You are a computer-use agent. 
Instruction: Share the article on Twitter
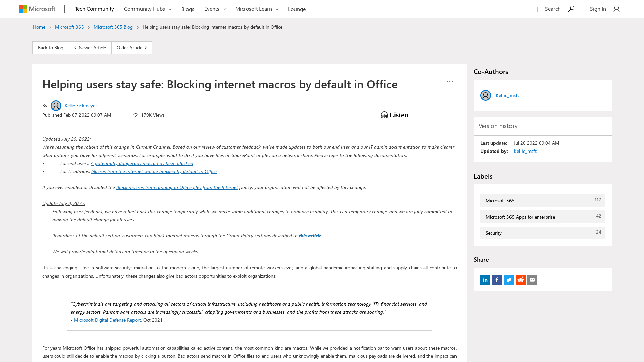(509, 280)
